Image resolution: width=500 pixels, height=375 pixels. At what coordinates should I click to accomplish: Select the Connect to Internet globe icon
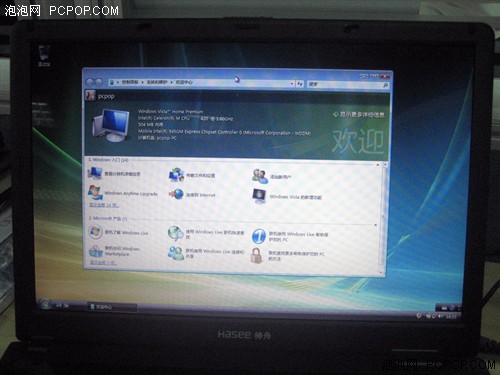pos(176,194)
